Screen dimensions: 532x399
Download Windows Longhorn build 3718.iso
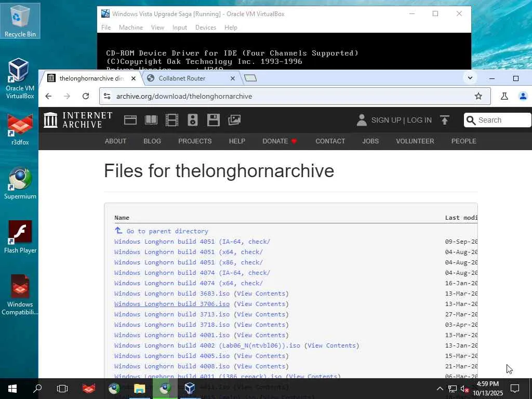pyautogui.click(x=171, y=325)
